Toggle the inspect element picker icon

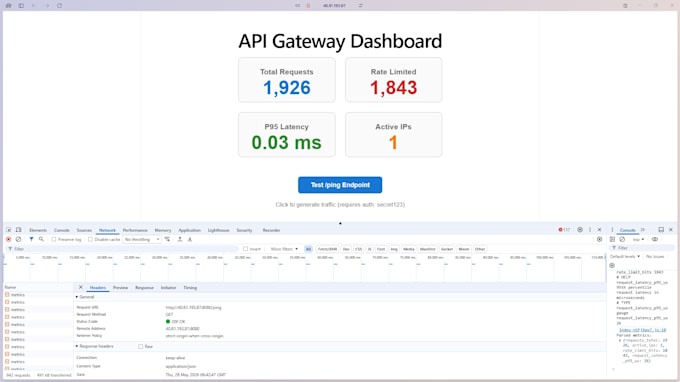(x=9, y=230)
